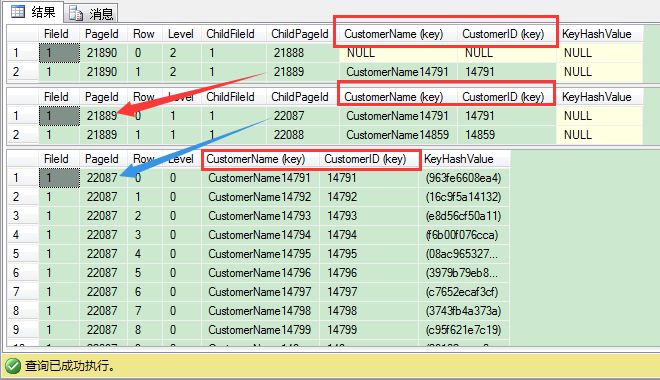
Task: Click the PageId header in first grid
Action: 102,34
